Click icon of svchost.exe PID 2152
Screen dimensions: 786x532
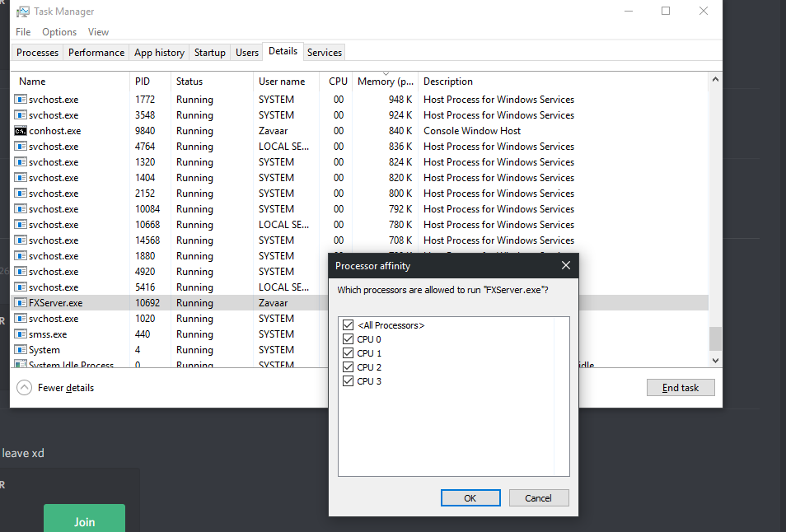(21, 194)
